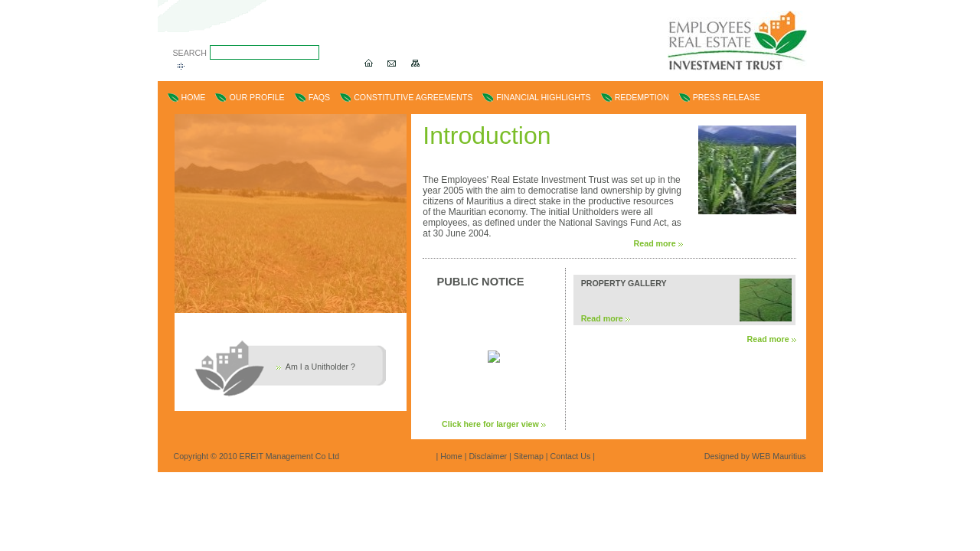Click the orange wheat field banner image
980x551 pixels.
290,214
